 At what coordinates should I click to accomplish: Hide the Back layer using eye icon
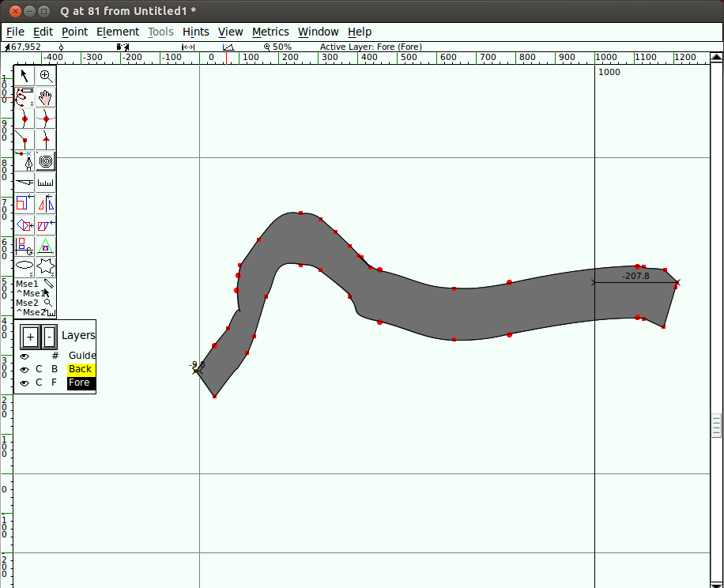click(x=25, y=370)
